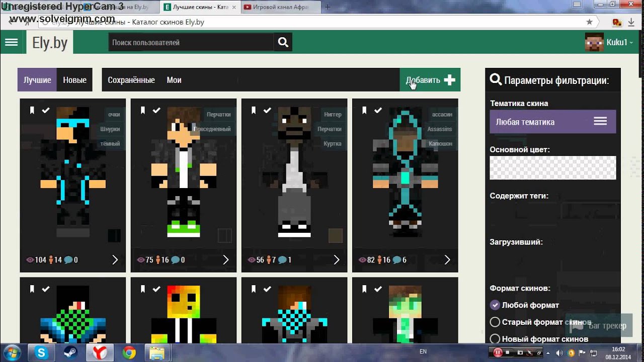
Task: Click the Содержит теги input area
Action: [x=553, y=214]
